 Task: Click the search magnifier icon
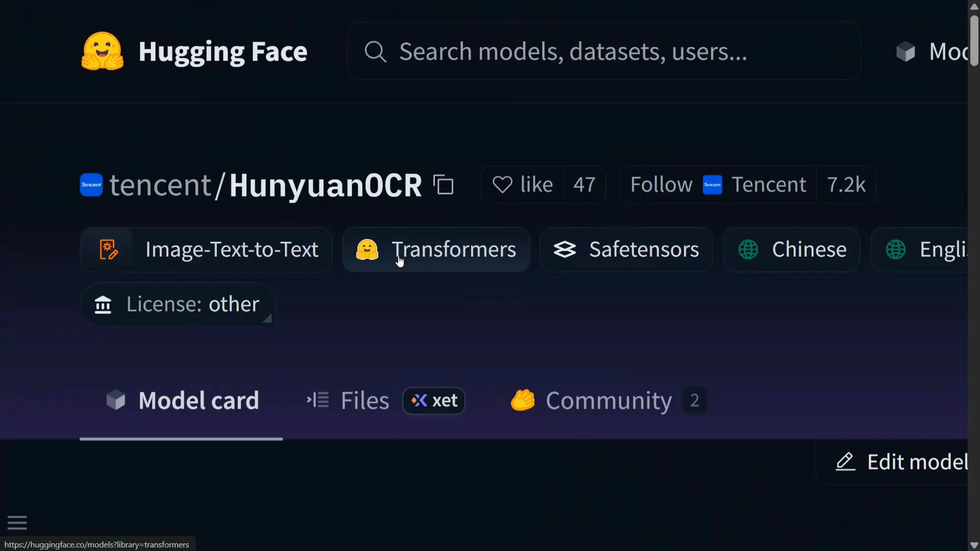[376, 52]
